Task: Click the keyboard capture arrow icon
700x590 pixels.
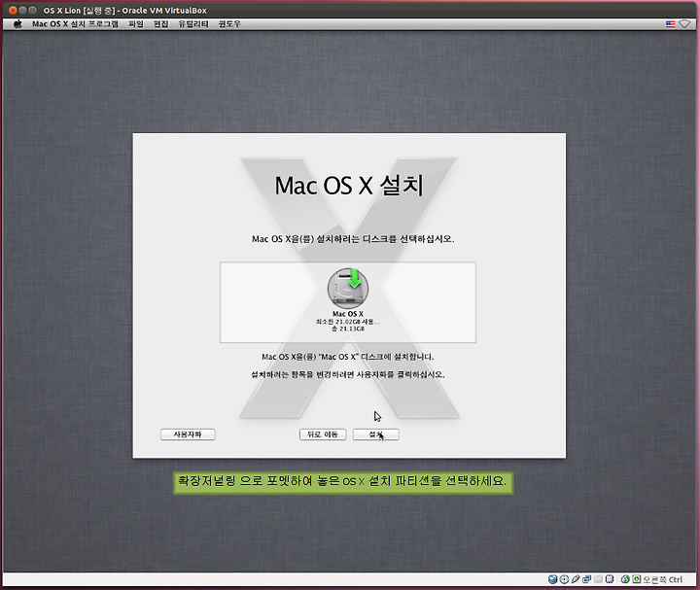Action: pos(637,579)
